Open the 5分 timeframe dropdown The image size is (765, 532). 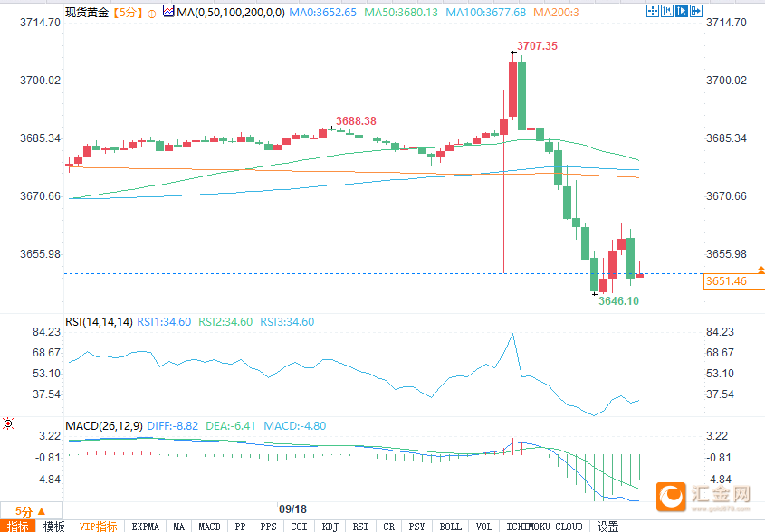click(31, 511)
